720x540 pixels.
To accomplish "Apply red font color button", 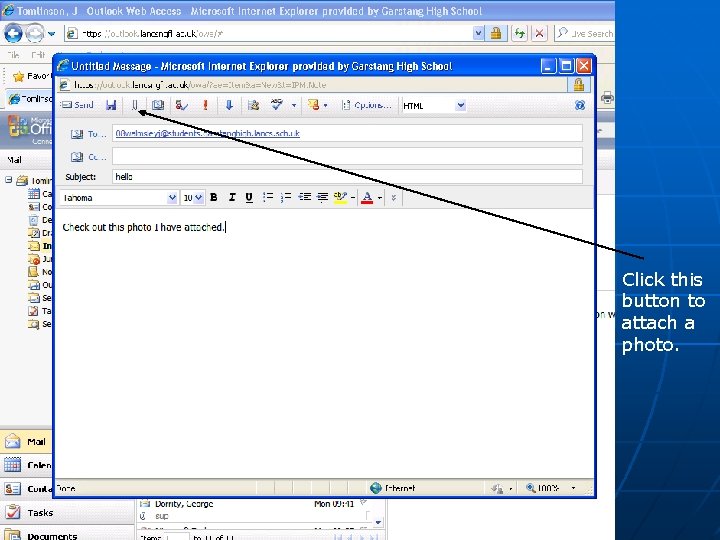I will pos(367,197).
